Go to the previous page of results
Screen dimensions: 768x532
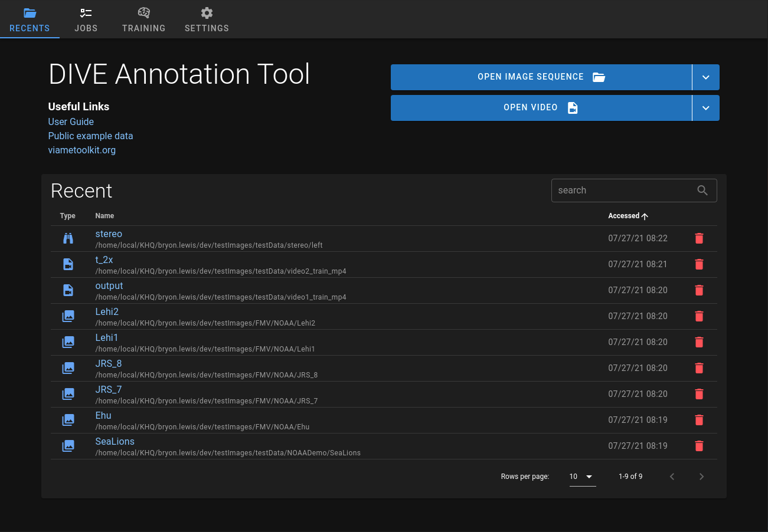click(672, 477)
